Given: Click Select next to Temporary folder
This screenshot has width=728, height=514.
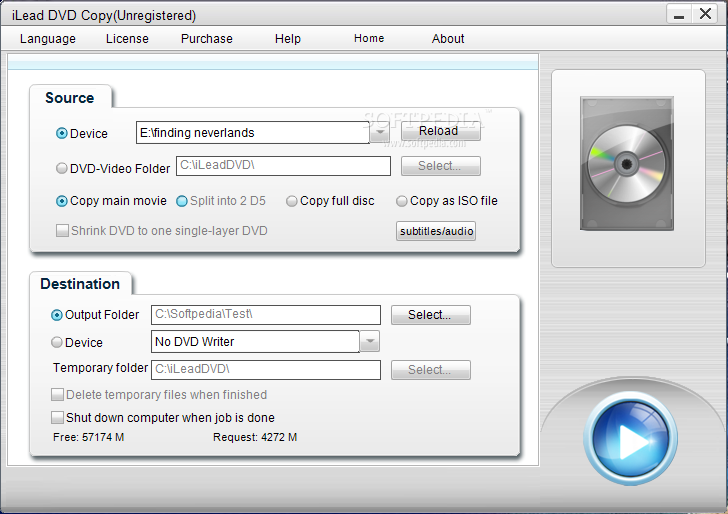Looking at the screenshot, I should (431, 370).
